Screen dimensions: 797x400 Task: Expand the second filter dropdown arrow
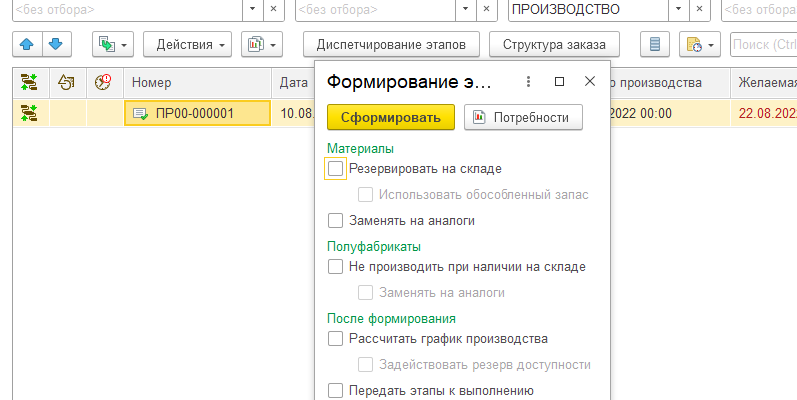click(467, 9)
